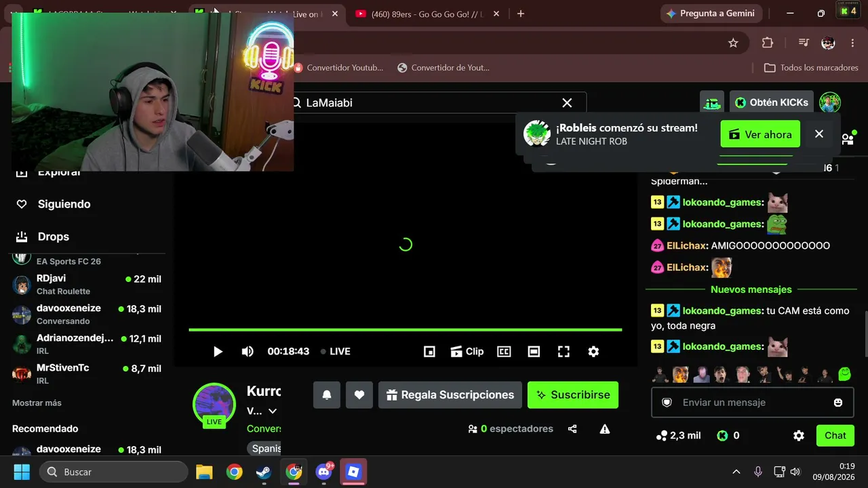
Task: Open RDjavi channel in sidebar
Action: [87, 285]
